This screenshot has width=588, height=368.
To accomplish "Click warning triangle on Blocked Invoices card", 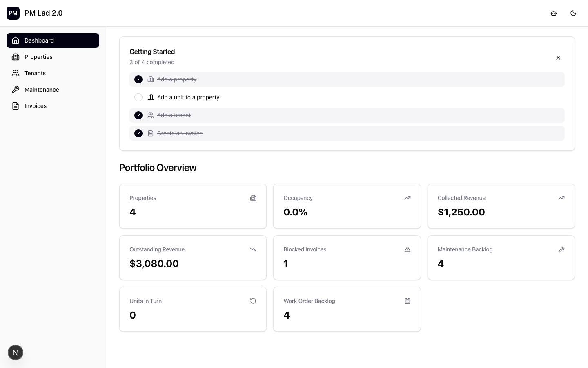I will click(x=408, y=249).
